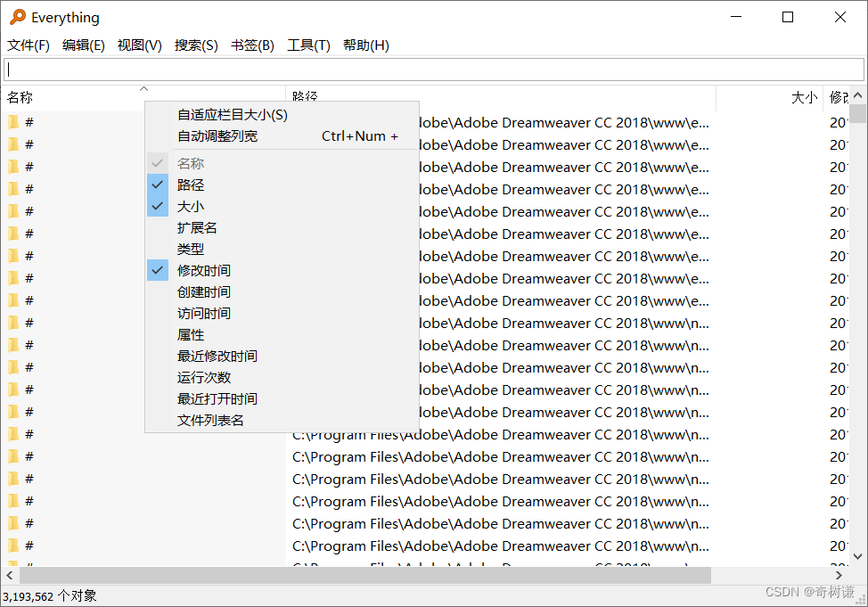The image size is (868, 607).
Task: Enable the 扩展名 column
Action: click(x=282, y=227)
